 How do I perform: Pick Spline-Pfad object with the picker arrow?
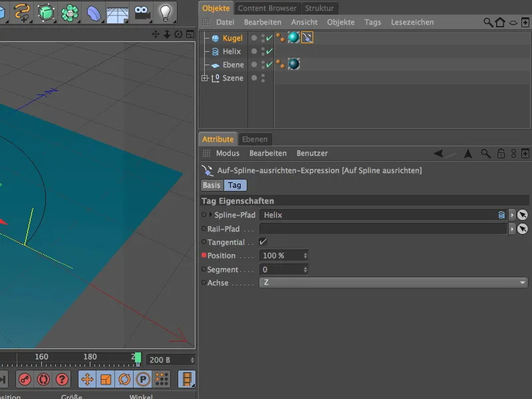click(523, 215)
